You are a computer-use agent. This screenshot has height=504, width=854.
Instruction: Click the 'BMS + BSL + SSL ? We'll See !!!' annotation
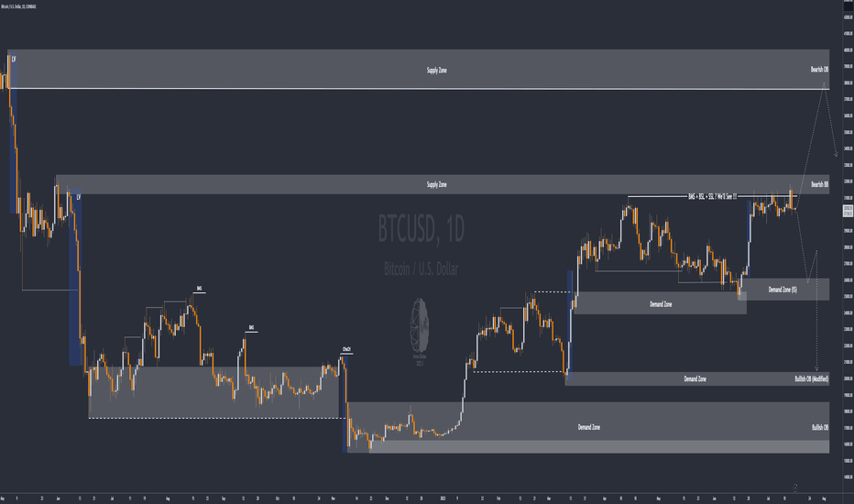tap(712, 196)
